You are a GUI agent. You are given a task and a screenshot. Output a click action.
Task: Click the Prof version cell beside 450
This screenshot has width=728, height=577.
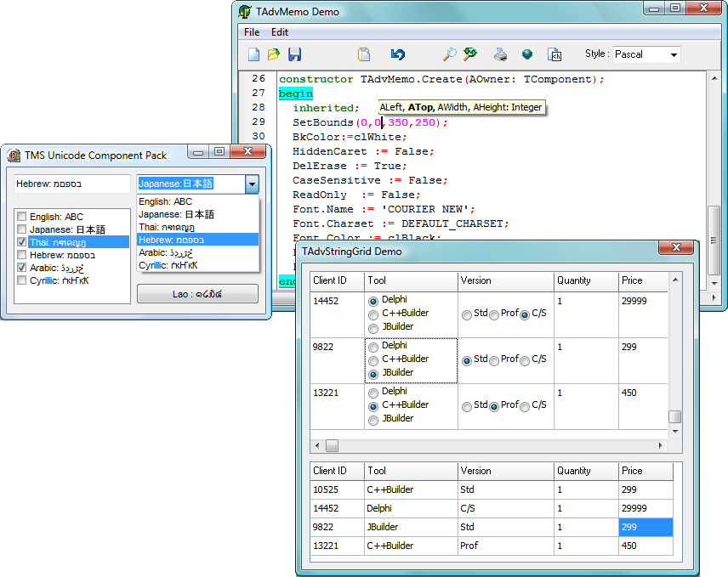506,546
